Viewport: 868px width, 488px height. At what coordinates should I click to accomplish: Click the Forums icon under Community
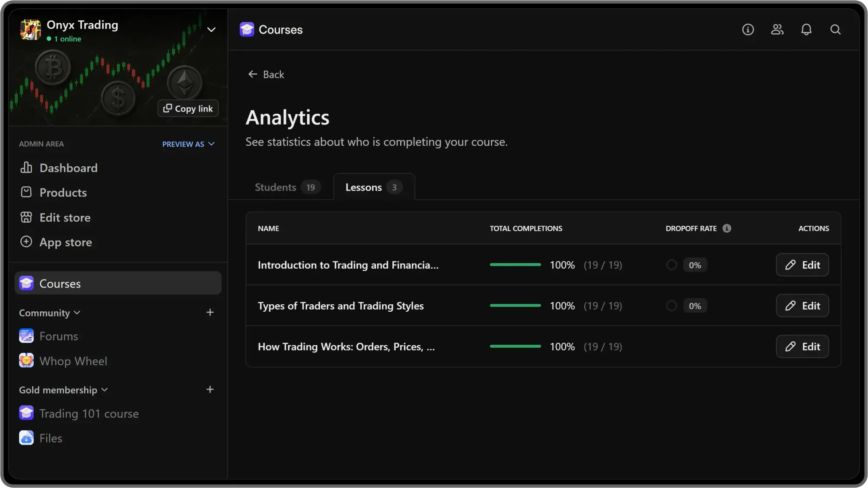[x=26, y=336]
